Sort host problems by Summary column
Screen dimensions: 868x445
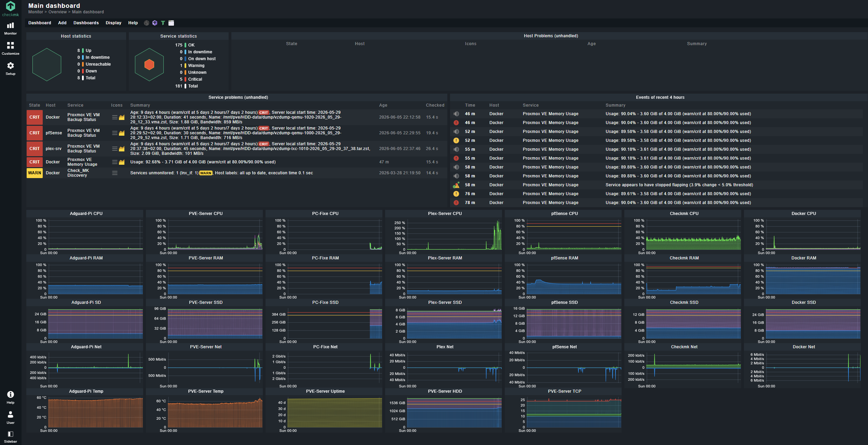pos(697,44)
